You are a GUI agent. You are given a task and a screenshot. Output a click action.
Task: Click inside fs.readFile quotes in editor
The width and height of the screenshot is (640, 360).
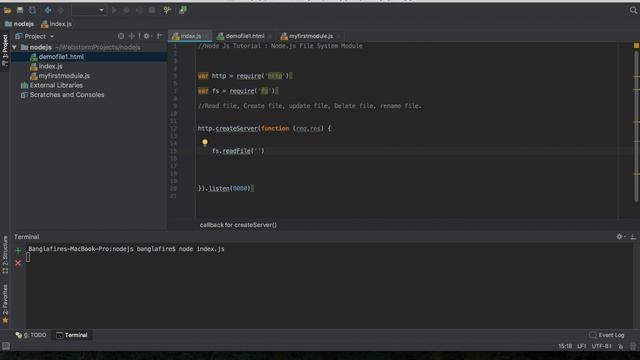point(258,151)
